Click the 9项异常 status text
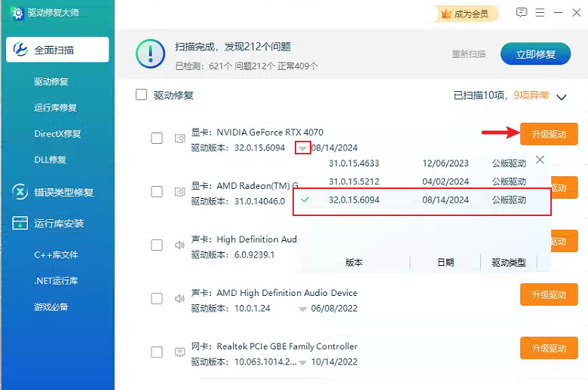 (531, 95)
